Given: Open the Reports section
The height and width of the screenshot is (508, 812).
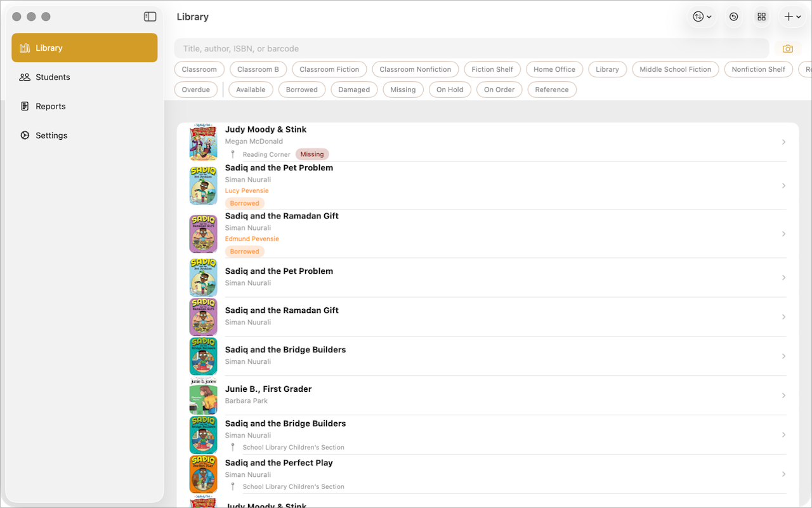Looking at the screenshot, I should pos(84,106).
